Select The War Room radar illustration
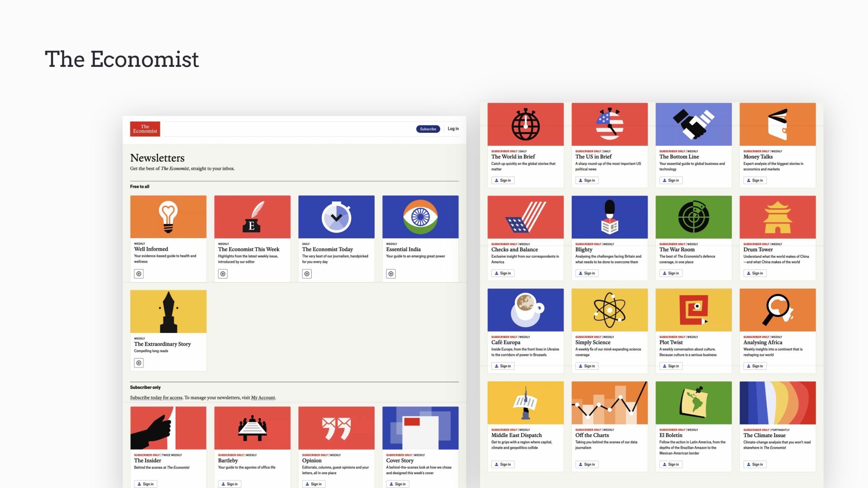This screenshot has width=868, height=488. [693, 217]
